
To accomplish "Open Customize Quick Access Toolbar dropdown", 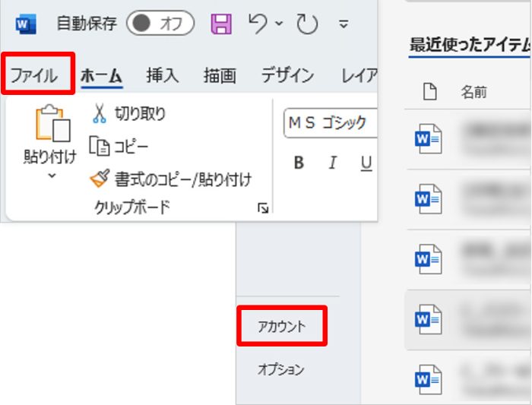I will coord(343,24).
